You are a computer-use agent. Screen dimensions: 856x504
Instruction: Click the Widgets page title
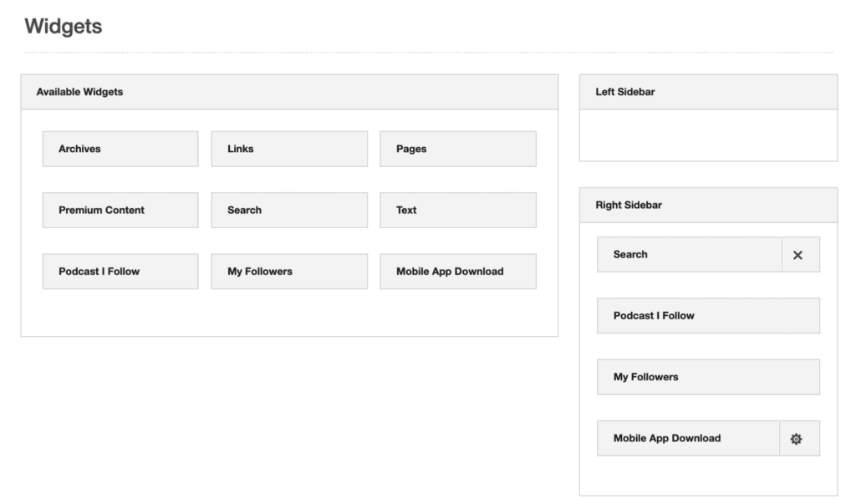pyautogui.click(x=63, y=26)
